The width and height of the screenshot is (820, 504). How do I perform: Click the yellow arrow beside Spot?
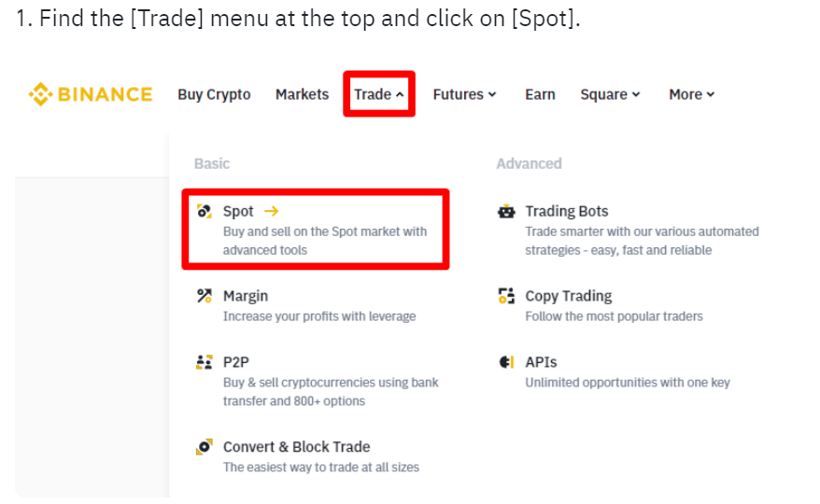tap(272, 211)
